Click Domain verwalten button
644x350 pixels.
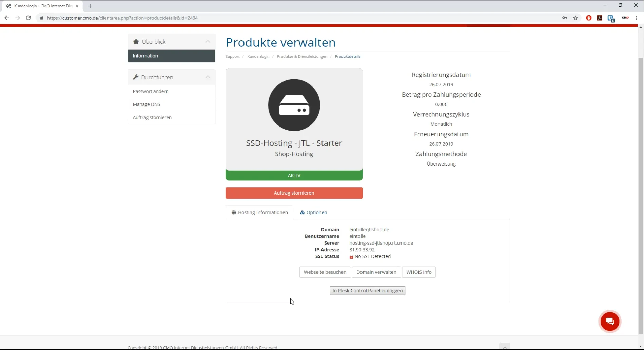tap(376, 272)
